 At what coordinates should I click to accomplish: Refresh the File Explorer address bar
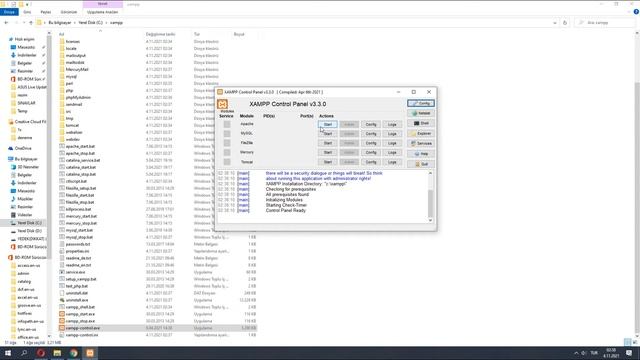tap(565, 23)
